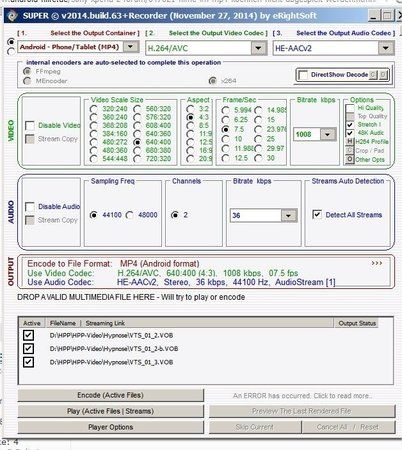Click An ERROR has occurred message

302,396
